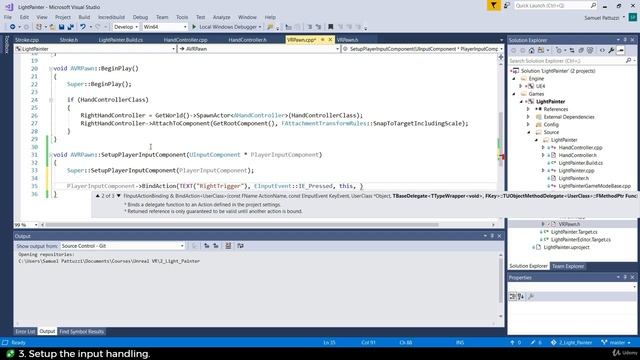
Task: Click the Solution Explorer search magnifier icon
Action: [629, 61]
